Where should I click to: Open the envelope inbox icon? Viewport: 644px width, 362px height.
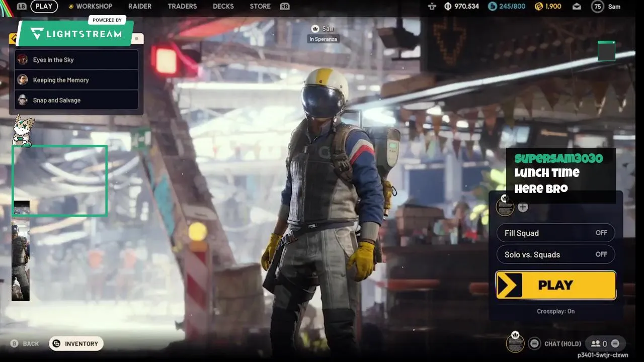(577, 7)
